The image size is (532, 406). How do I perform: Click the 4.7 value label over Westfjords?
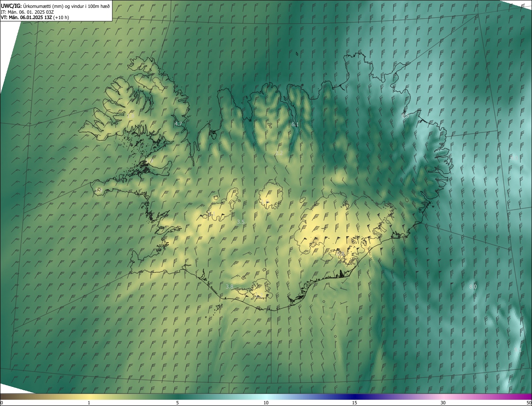click(x=178, y=124)
